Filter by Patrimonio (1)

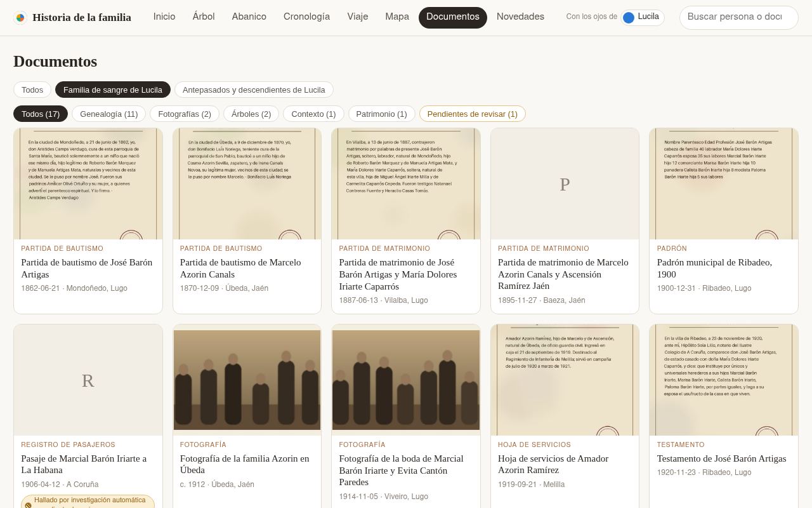382,114
